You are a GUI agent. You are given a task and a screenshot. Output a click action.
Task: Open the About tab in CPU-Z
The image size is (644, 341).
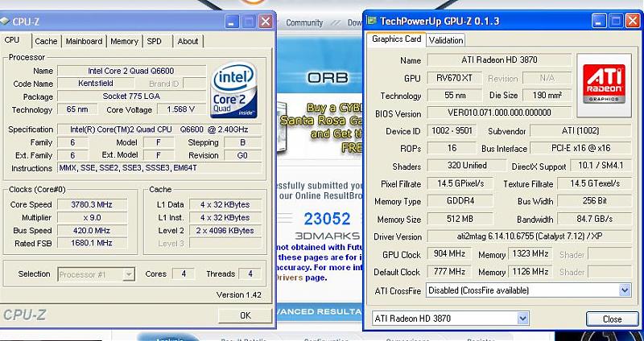(188, 41)
